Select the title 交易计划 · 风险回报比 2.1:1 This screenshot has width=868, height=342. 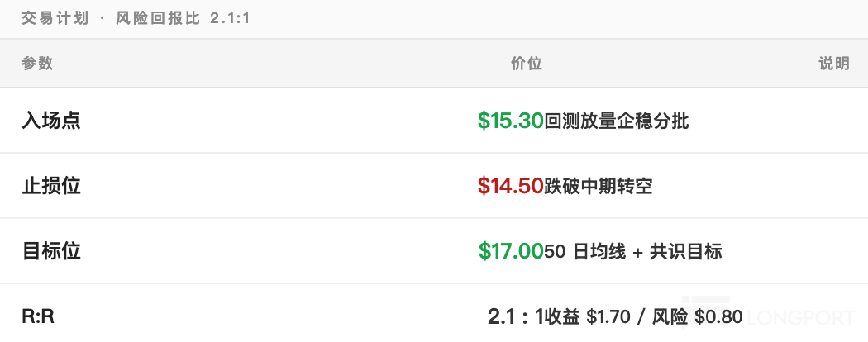click(136, 18)
